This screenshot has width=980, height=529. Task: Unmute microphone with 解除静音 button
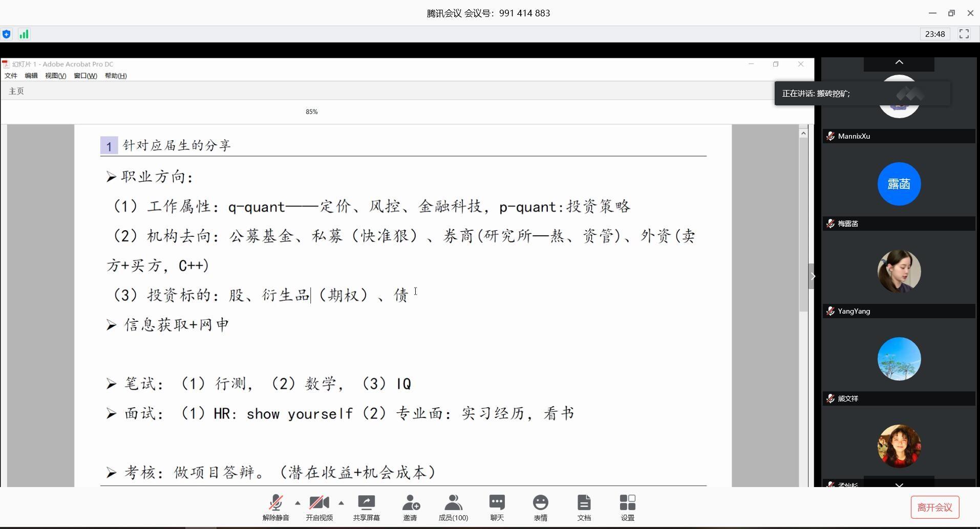pyautogui.click(x=275, y=508)
